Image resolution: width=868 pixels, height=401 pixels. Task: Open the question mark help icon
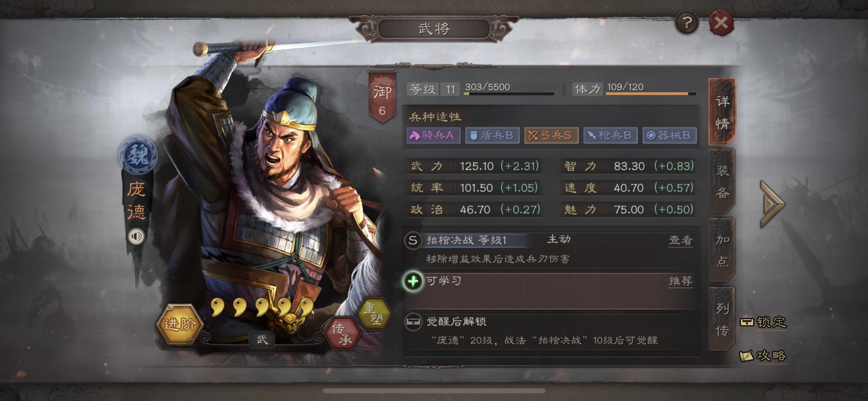coord(687,23)
